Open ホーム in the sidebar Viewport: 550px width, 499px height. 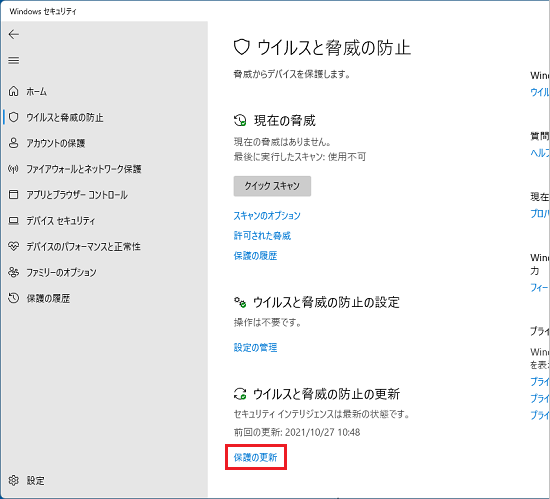coord(37,92)
